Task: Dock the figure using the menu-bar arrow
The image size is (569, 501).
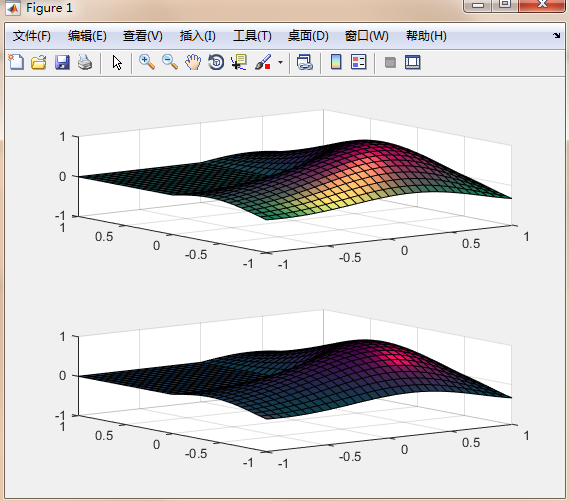Action: click(556, 36)
